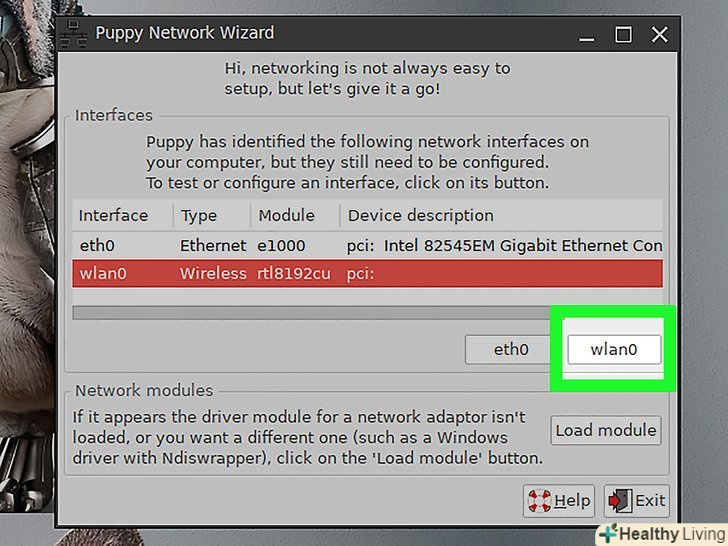The image size is (728, 546).
Task: Close the Puppy Network Wizard window
Action: point(659,35)
